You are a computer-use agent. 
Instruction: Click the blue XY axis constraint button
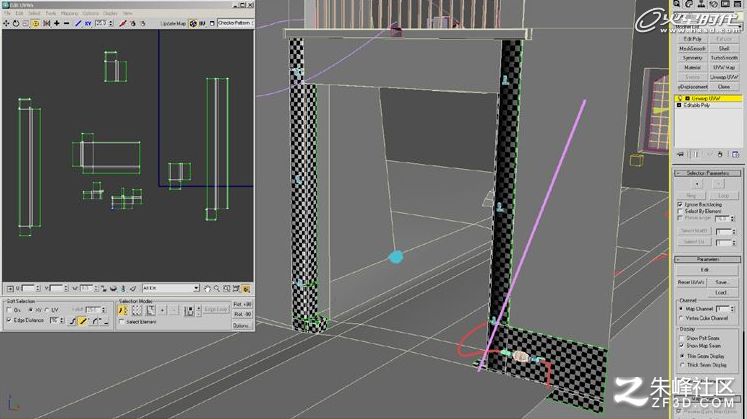coord(88,23)
